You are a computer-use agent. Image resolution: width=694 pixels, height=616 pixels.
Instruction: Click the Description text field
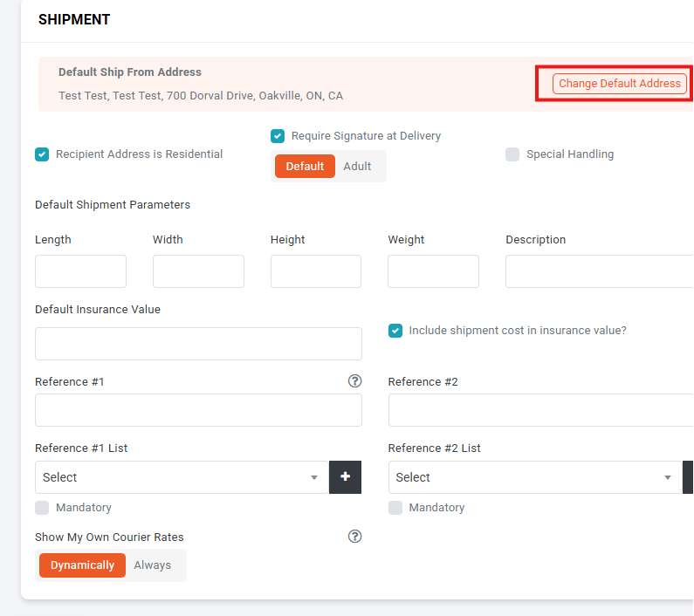tap(599, 271)
